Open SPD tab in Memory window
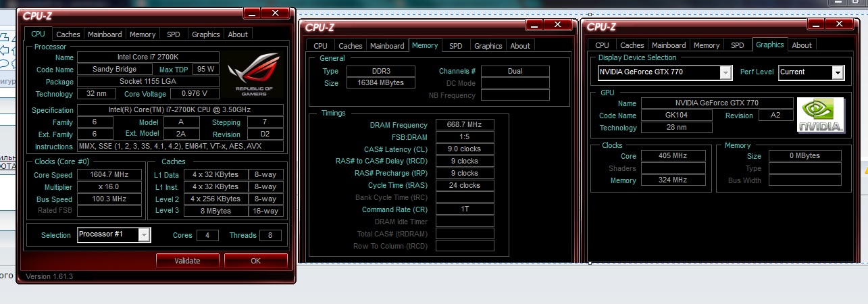The width and height of the screenshot is (868, 304). coord(456,45)
